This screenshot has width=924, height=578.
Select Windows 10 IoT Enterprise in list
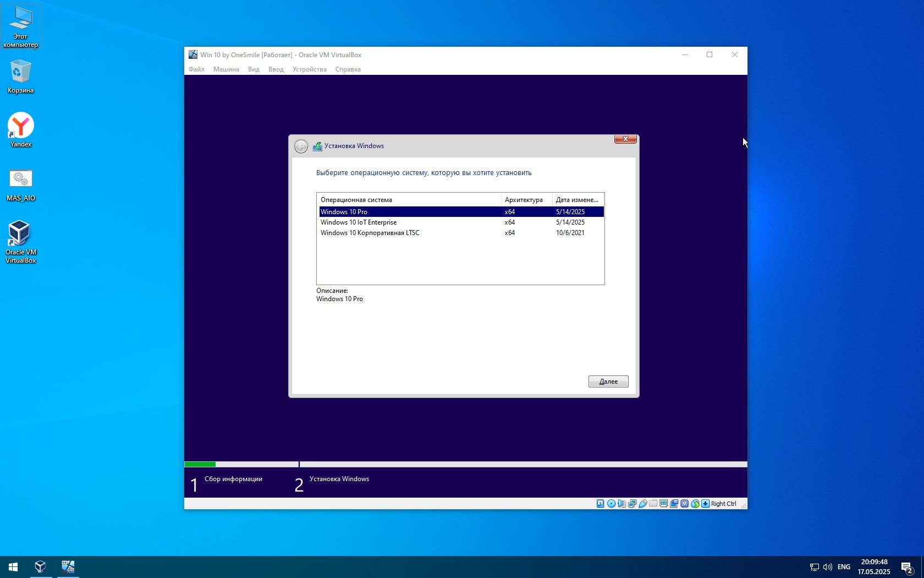[359, 222]
